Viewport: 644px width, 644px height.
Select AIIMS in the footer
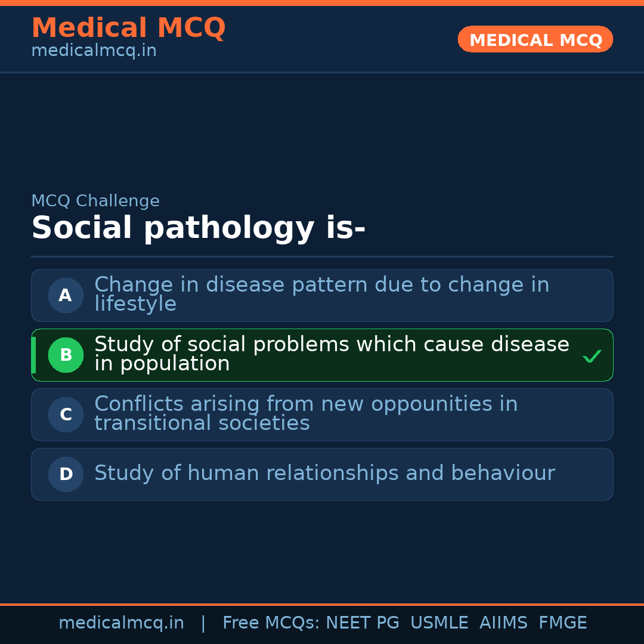[x=503, y=623]
